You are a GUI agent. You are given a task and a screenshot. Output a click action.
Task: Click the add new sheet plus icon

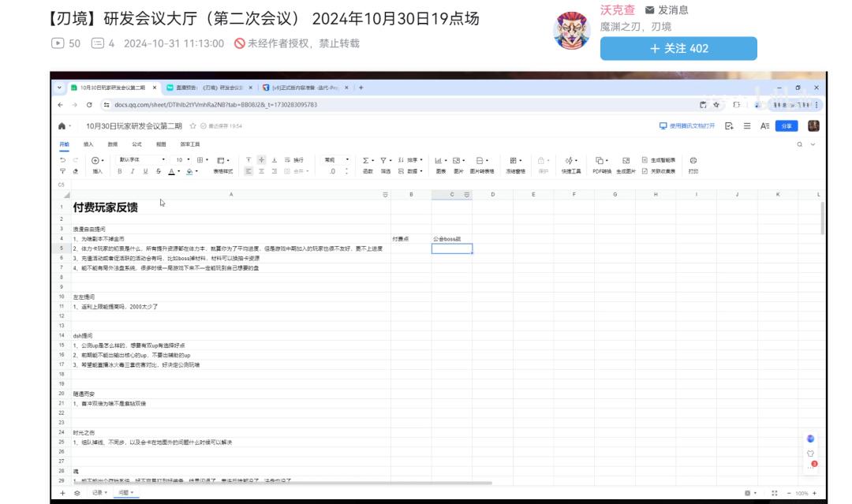(x=63, y=493)
